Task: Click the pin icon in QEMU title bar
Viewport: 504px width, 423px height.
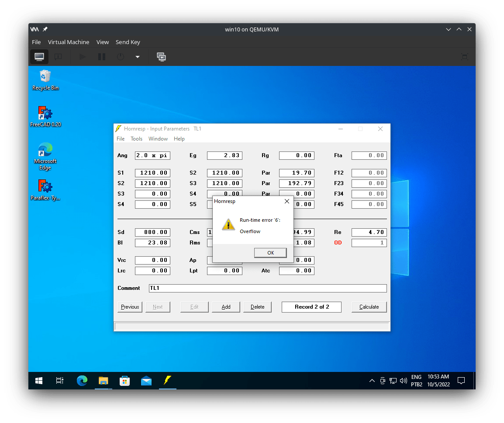Action: [x=45, y=29]
